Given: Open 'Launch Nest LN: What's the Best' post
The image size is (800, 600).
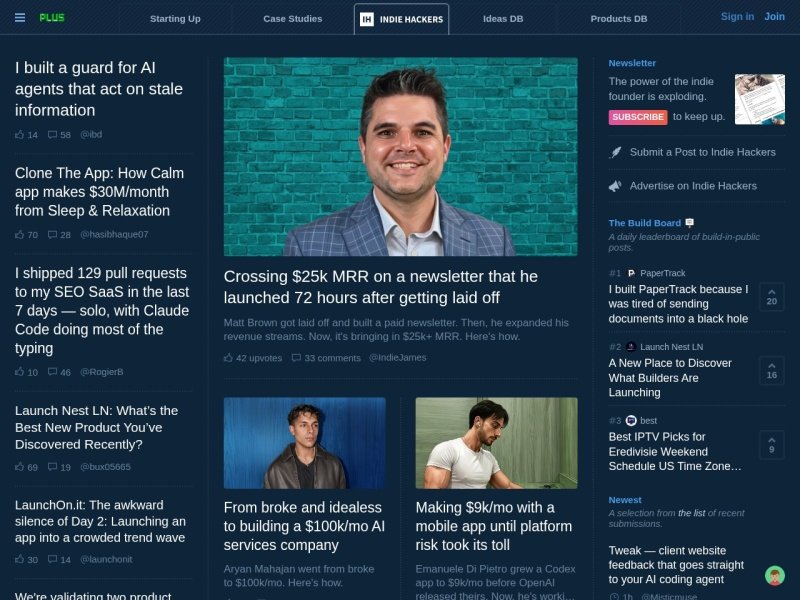Looking at the screenshot, I should click(96, 428).
